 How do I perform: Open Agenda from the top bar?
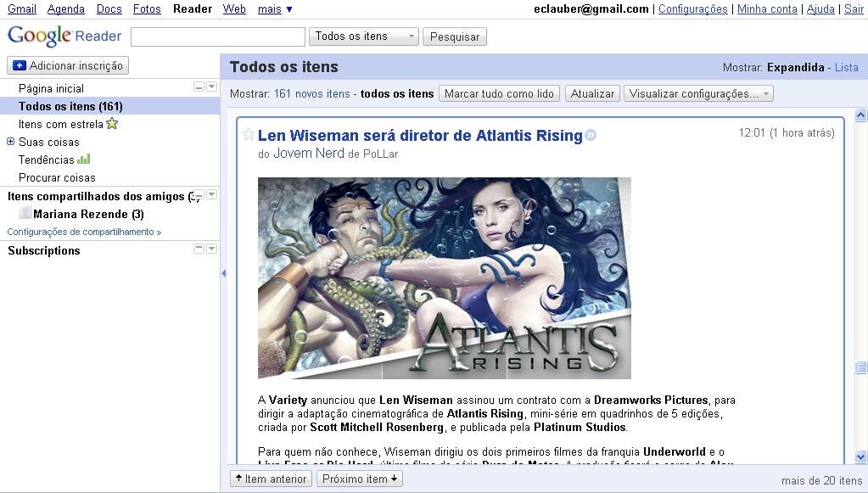tap(66, 8)
